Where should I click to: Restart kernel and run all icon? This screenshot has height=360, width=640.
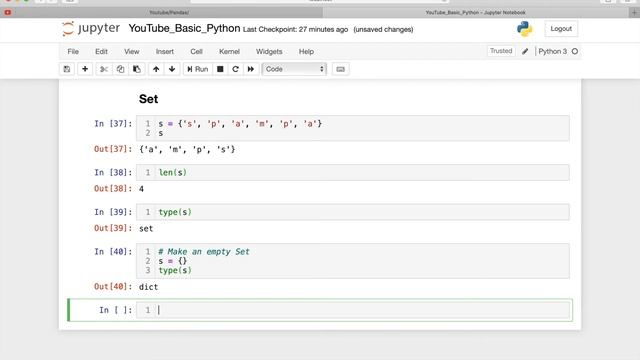251,69
